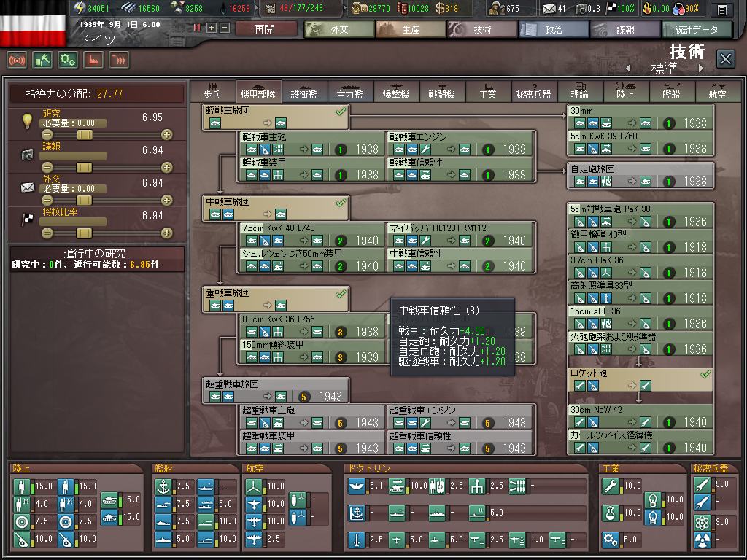Open the 外交 menu in top bar
The image size is (747, 560).
click(x=339, y=29)
